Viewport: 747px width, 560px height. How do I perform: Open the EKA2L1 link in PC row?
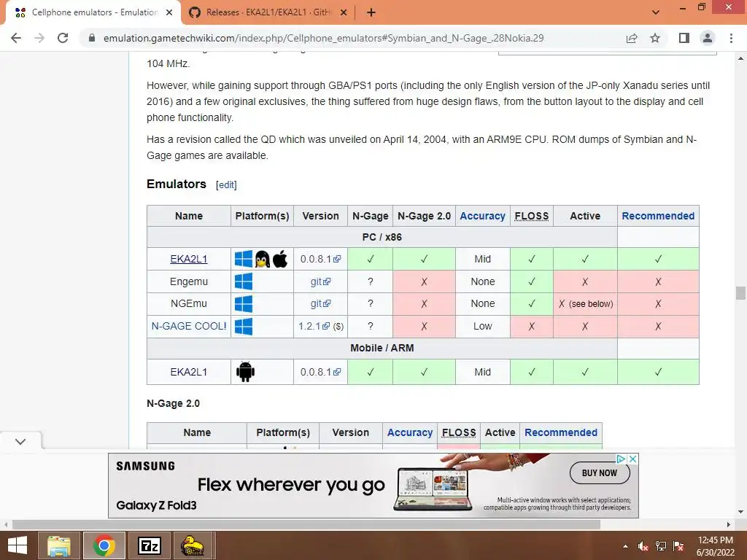[189, 259]
